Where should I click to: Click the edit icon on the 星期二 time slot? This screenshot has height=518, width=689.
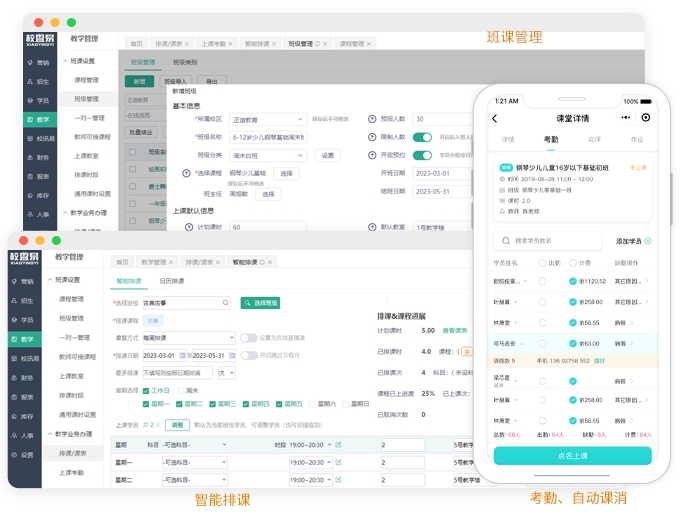(x=338, y=480)
